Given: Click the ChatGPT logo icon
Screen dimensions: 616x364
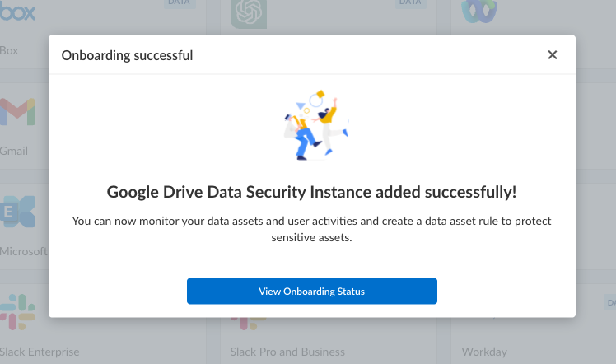Looking at the screenshot, I should 248,12.
